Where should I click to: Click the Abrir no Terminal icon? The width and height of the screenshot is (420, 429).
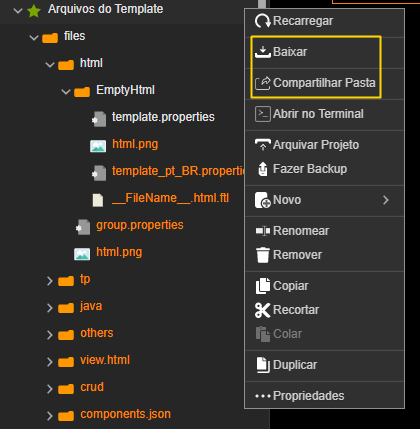coord(263,114)
